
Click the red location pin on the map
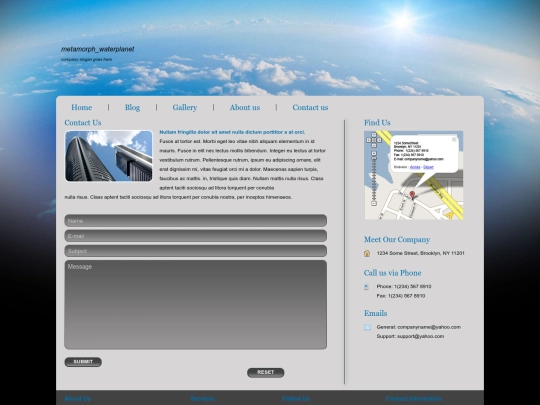click(x=412, y=195)
